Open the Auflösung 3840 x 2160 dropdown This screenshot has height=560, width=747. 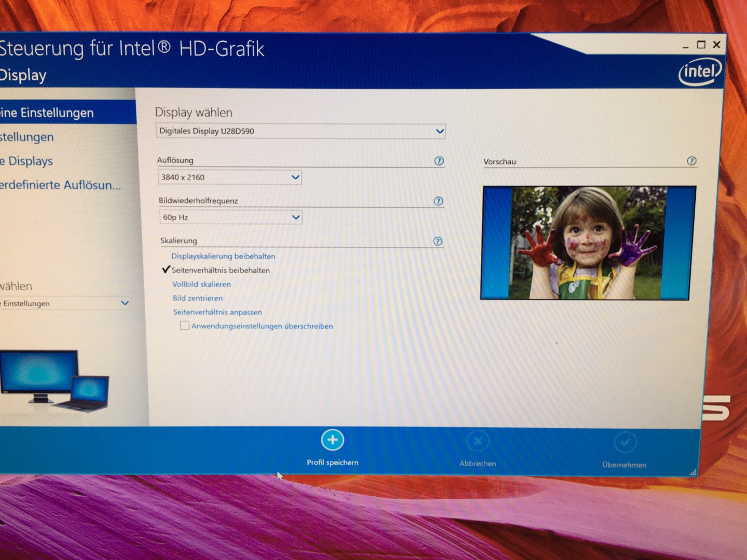pos(230,177)
